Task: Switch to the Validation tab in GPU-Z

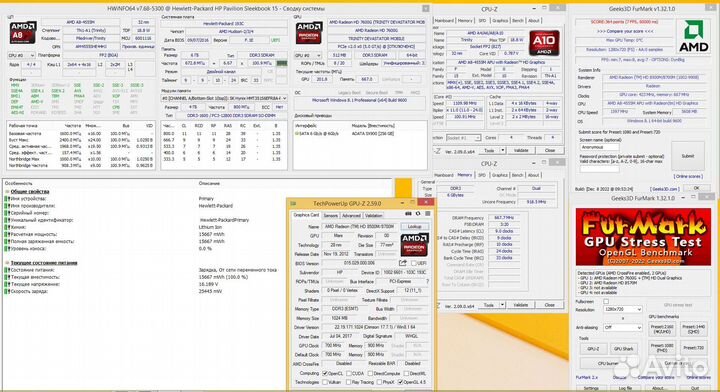Action: (373, 215)
